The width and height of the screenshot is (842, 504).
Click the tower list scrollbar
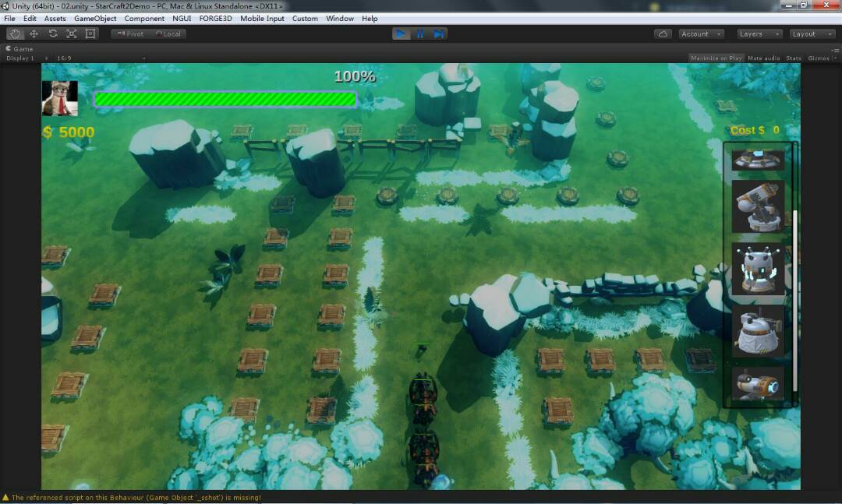point(794,301)
